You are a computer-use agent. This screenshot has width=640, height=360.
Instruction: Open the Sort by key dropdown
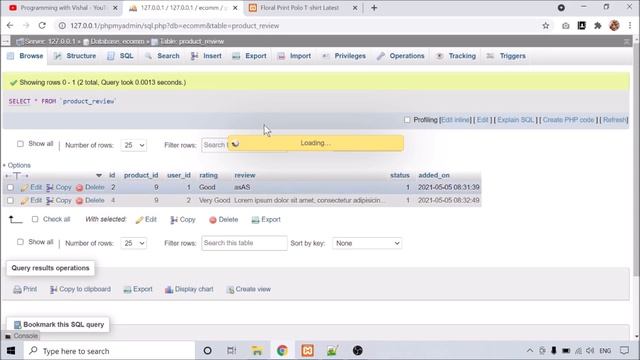pos(367,243)
